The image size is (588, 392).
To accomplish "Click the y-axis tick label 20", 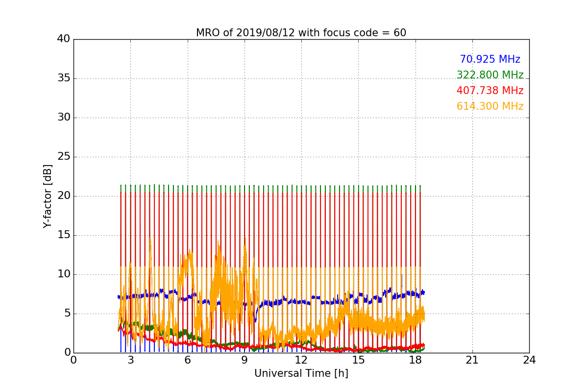I will pos(64,196).
